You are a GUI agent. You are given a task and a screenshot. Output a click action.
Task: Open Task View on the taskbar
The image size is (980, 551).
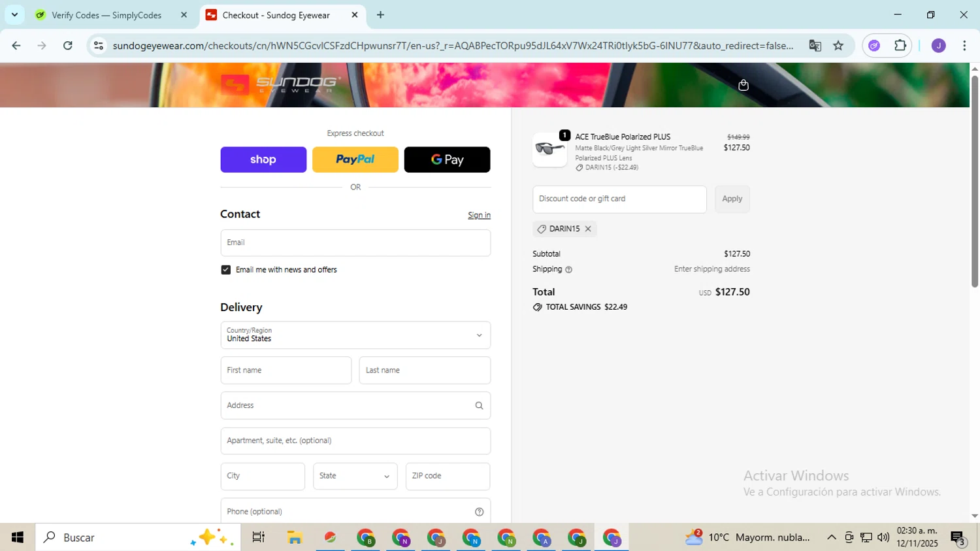point(259,537)
